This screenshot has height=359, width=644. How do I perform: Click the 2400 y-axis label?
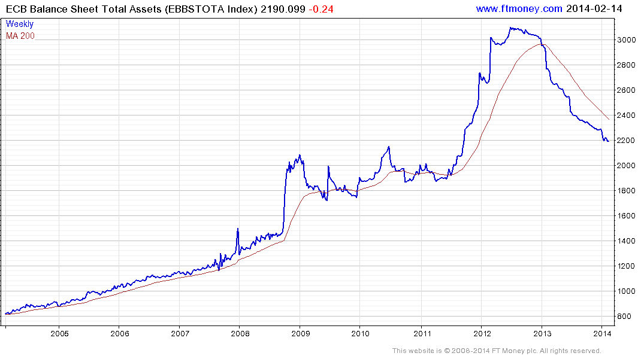(x=627, y=115)
